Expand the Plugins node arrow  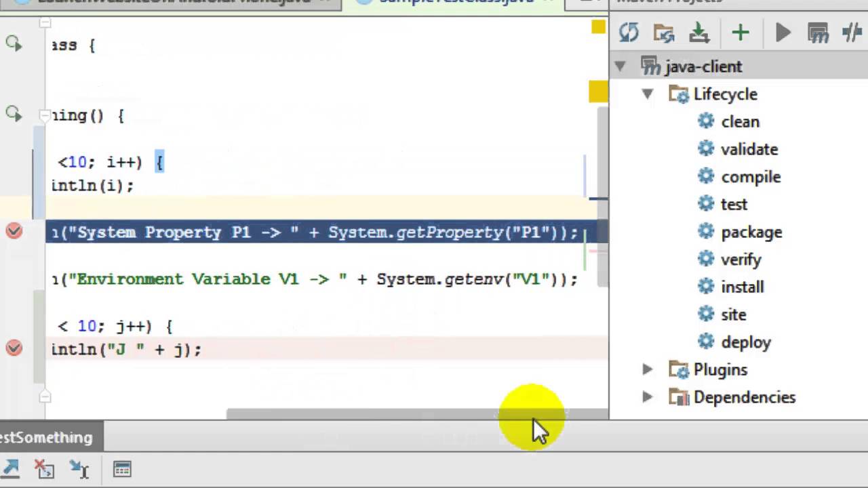click(x=648, y=369)
